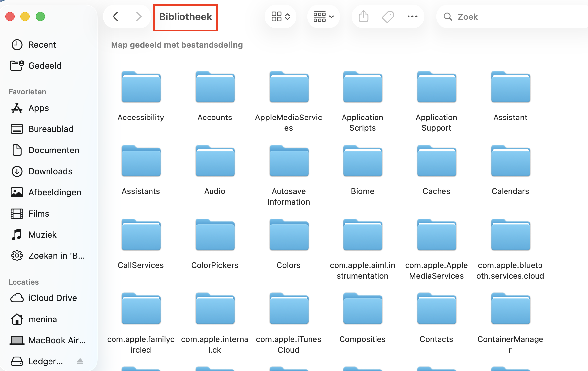Viewport: 588px width, 371px height.
Task: Select Downloads in the sidebar
Action: point(50,171)
